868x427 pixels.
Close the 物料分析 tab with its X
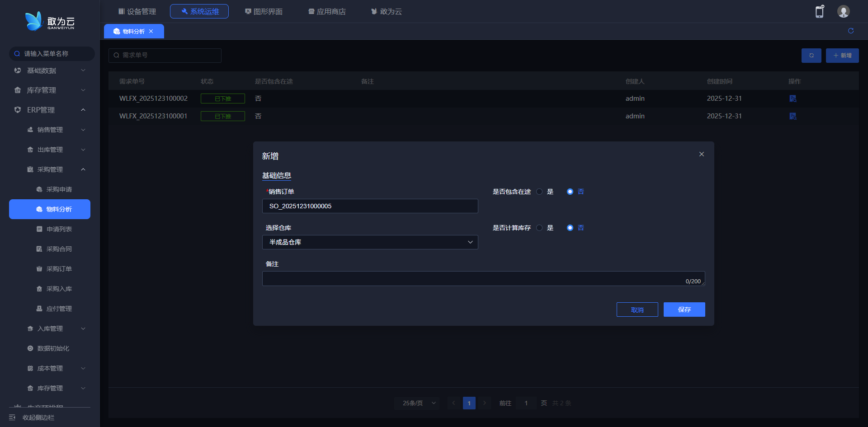pyautogui.click(x=151, y=31)
